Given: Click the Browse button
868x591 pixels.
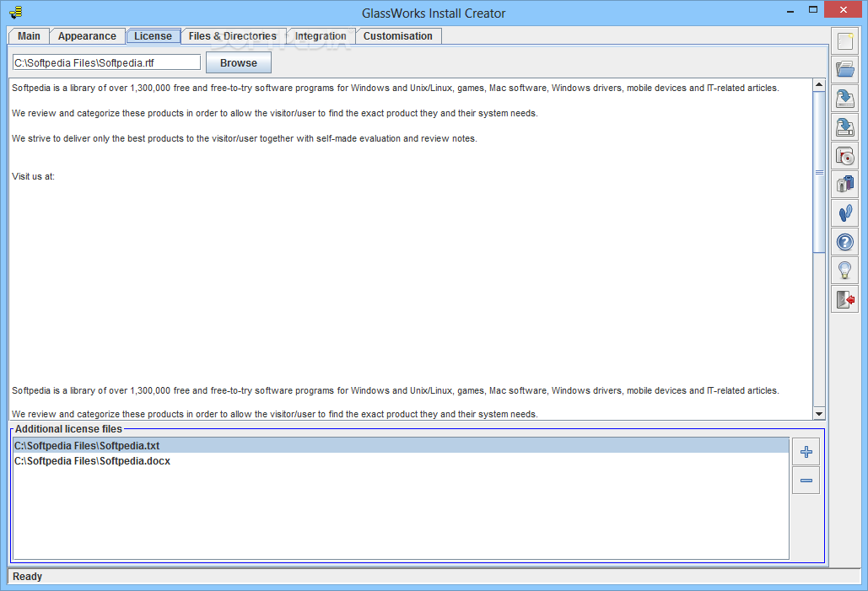Looking at the screenshot, I should click(x=239, y=62).
